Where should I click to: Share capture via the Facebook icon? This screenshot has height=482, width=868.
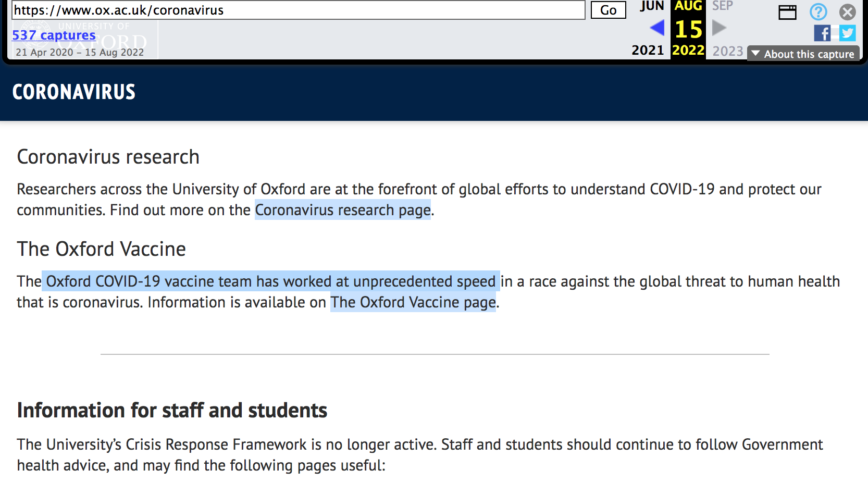coord(822,33)
